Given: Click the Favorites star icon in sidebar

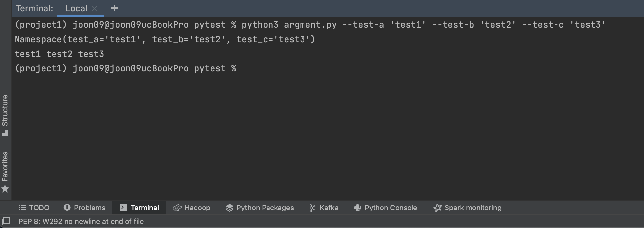Looking at the screenshot, I should 5,189.
